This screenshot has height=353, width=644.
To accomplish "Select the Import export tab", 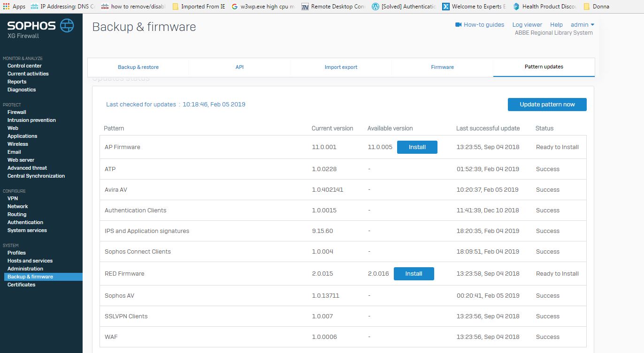I will point(341,67).
